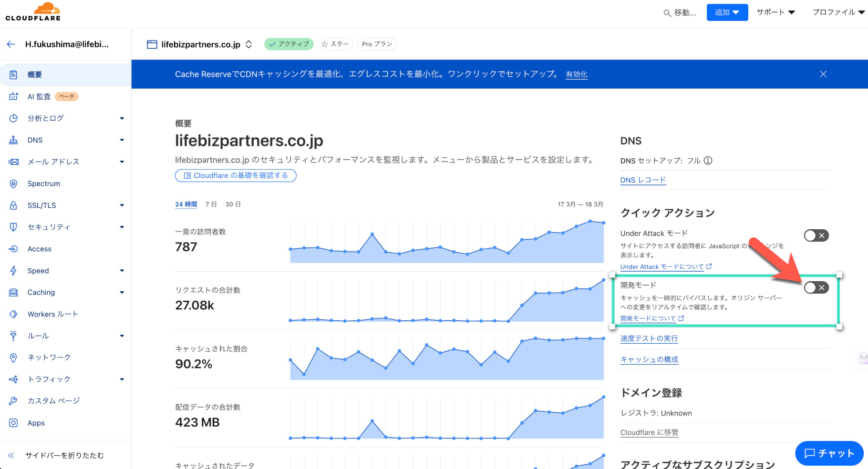Viewport: 868px width, 469px height.
Task: Click the セキュリティ shield icon
Action: pyautogui.click(x=13, y=227)
